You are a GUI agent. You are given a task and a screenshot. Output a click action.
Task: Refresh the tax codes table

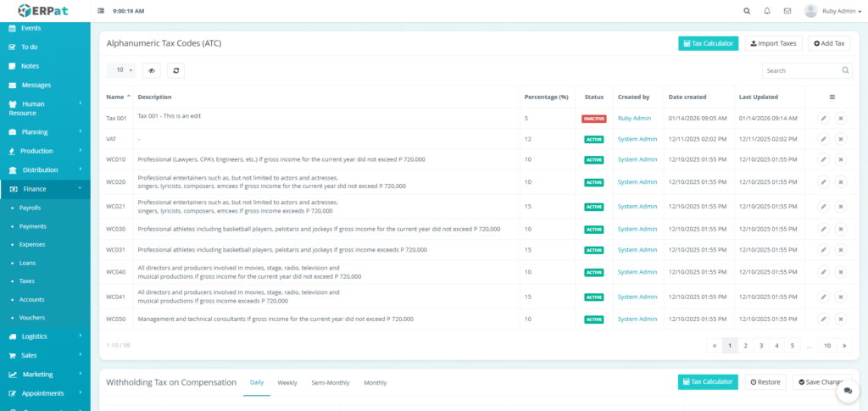175,70
